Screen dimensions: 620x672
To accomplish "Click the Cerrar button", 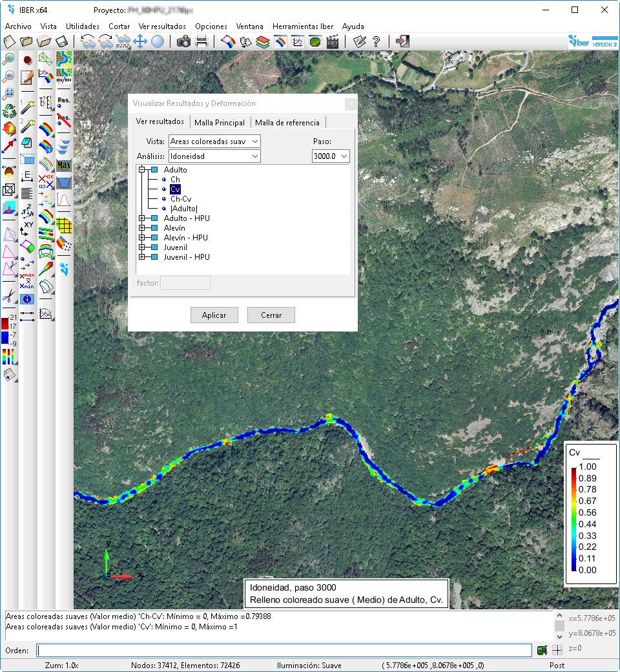I will pos(271,315).
